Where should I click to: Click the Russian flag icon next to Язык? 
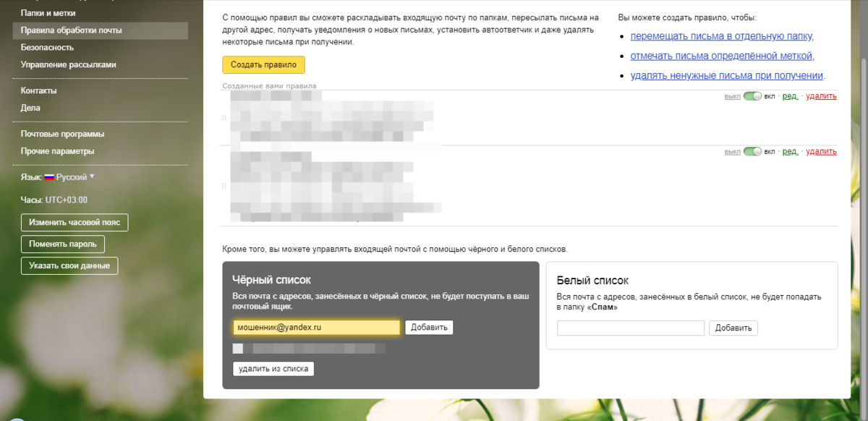coord(49,177)
